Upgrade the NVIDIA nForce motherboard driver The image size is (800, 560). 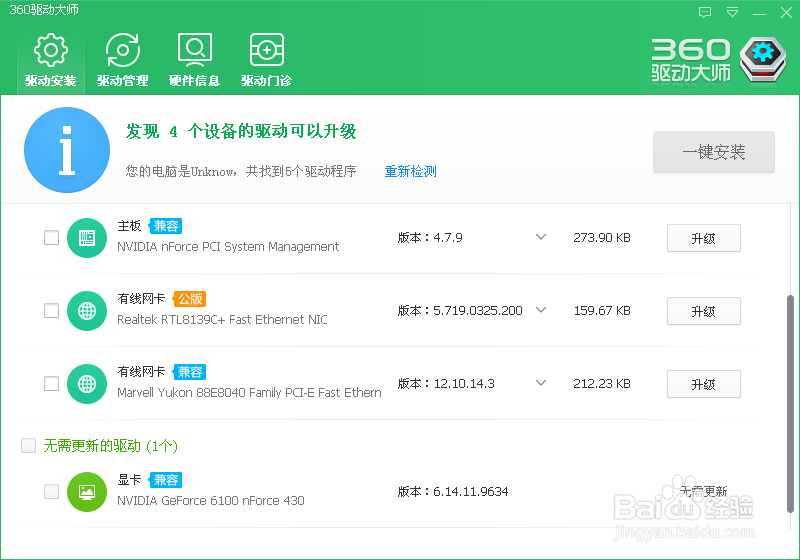point(704,238)
